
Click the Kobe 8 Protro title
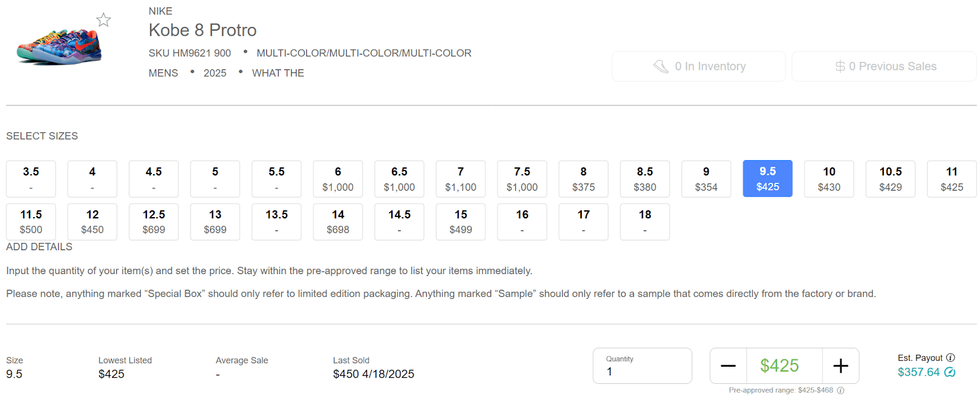(203, 30)
